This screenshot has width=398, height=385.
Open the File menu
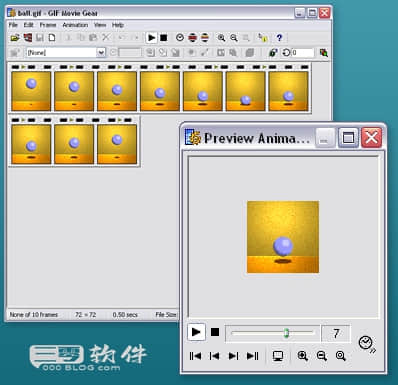click(x=13, y=25)
